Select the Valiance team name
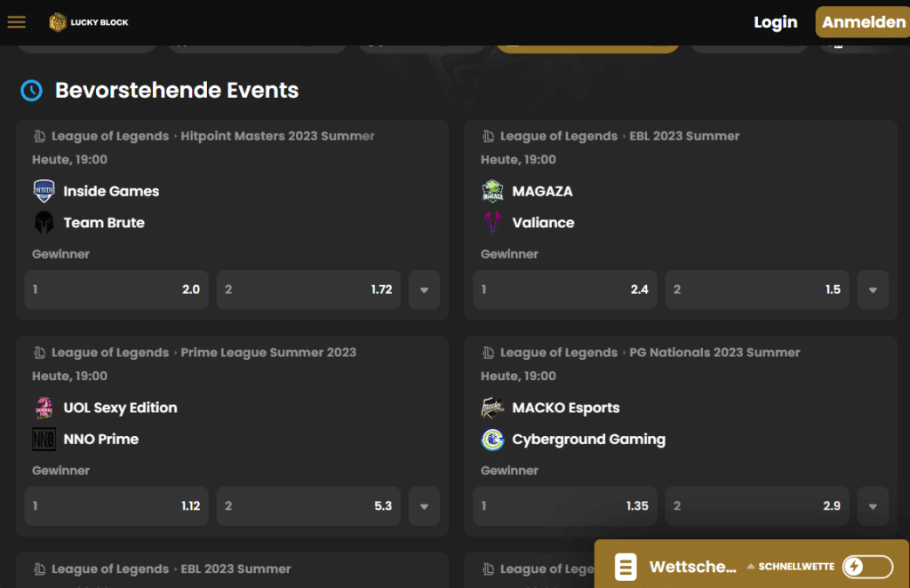The width and height of the screenshot is (910, 588). pos(543,223)
